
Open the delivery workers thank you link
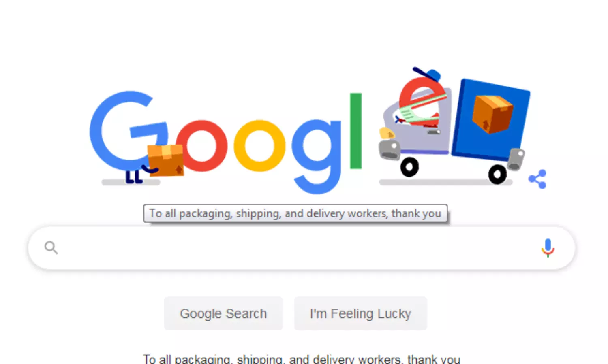click(302, 359)
